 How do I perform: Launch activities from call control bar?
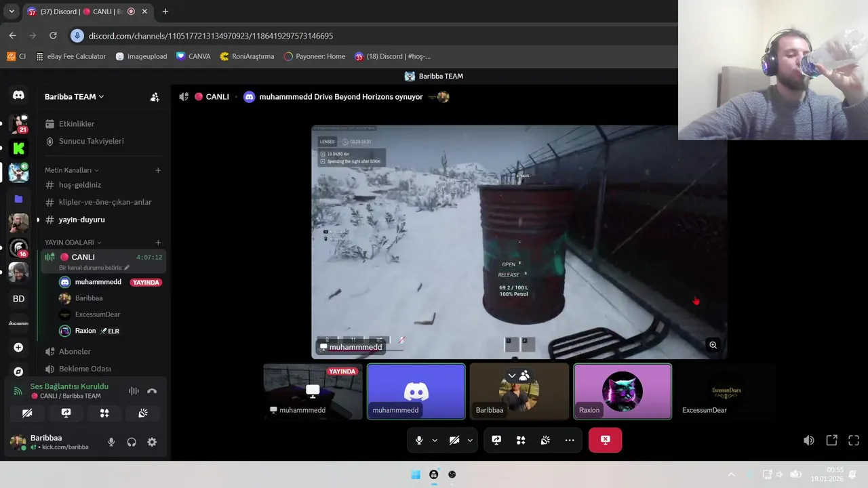point(521,440)
